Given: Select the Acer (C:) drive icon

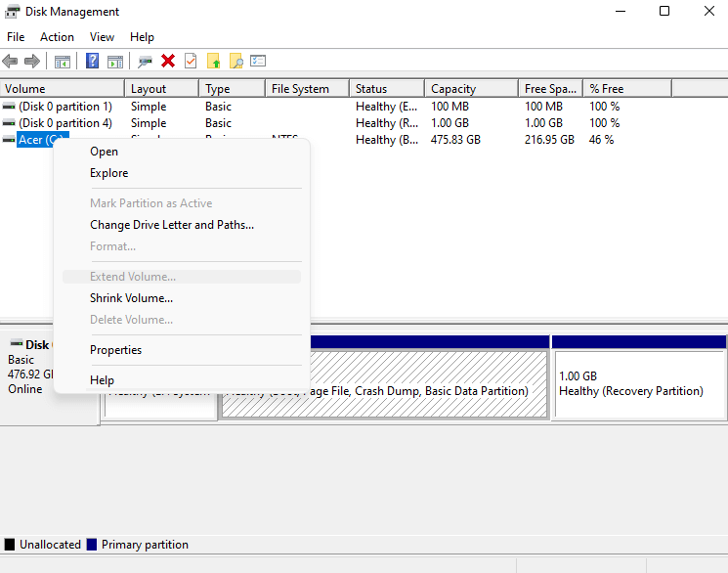Looking at the screenshot, I should coord(9,140).
